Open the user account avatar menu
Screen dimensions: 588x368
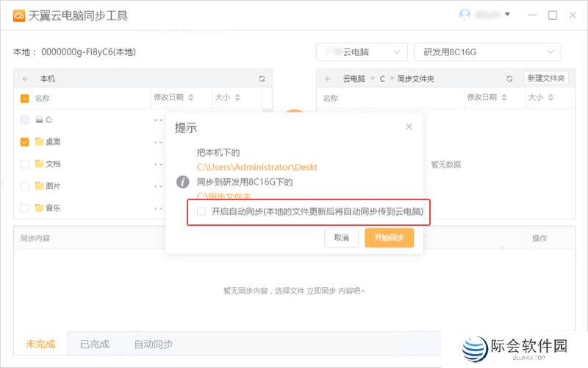pos(465,15)
